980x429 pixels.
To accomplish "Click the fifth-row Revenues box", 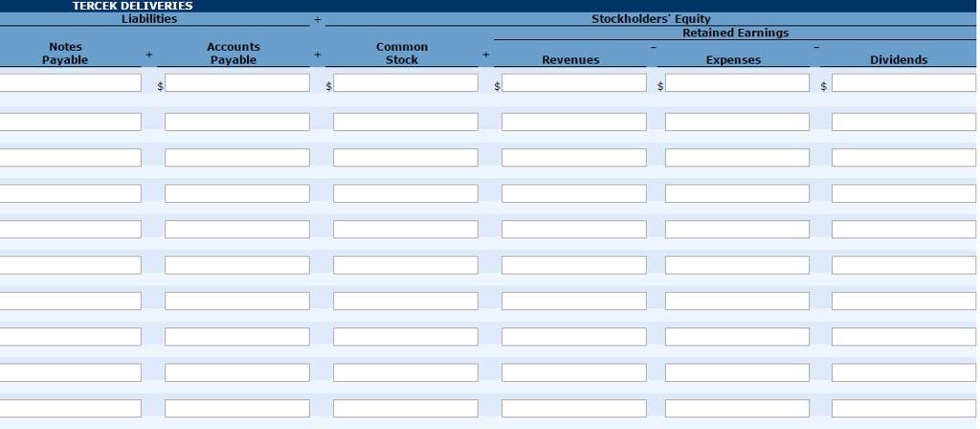I will tap(574, 230).
